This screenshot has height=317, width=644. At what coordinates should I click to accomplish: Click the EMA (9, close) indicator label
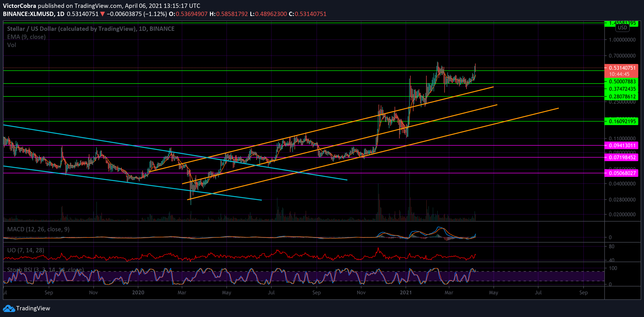coord(26,37)
